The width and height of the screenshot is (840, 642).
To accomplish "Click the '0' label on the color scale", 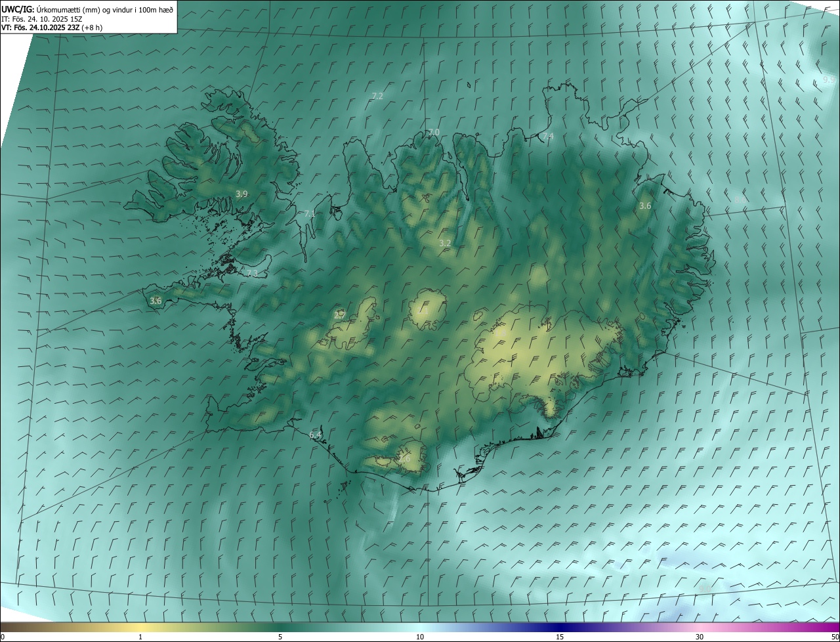I will point(3,637).
